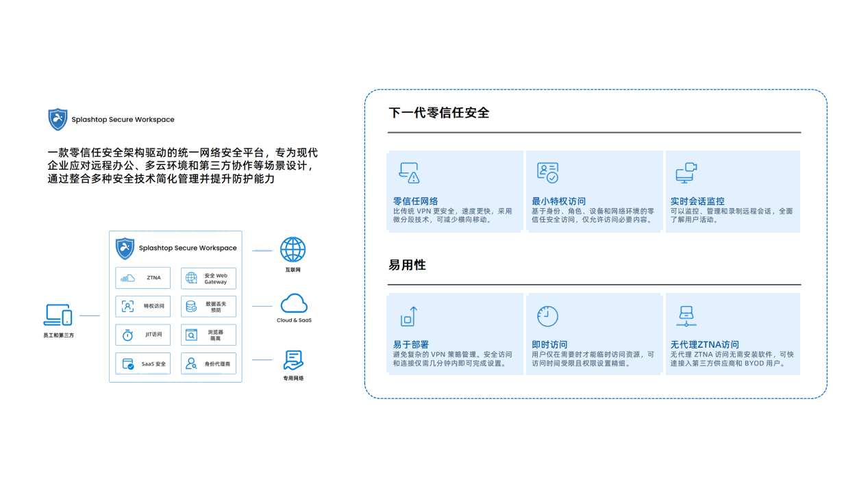This screenshot has width=868, height=488.
Task: Click the 零信任网络 card title
Action: click(415, 201)
